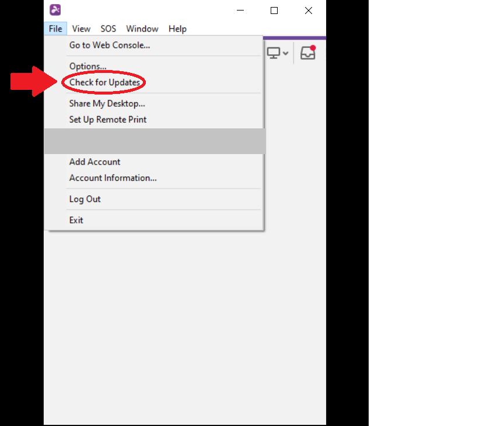Open the File menu
Viewport: 504px width, 426px height.
[x=55, y=29]
